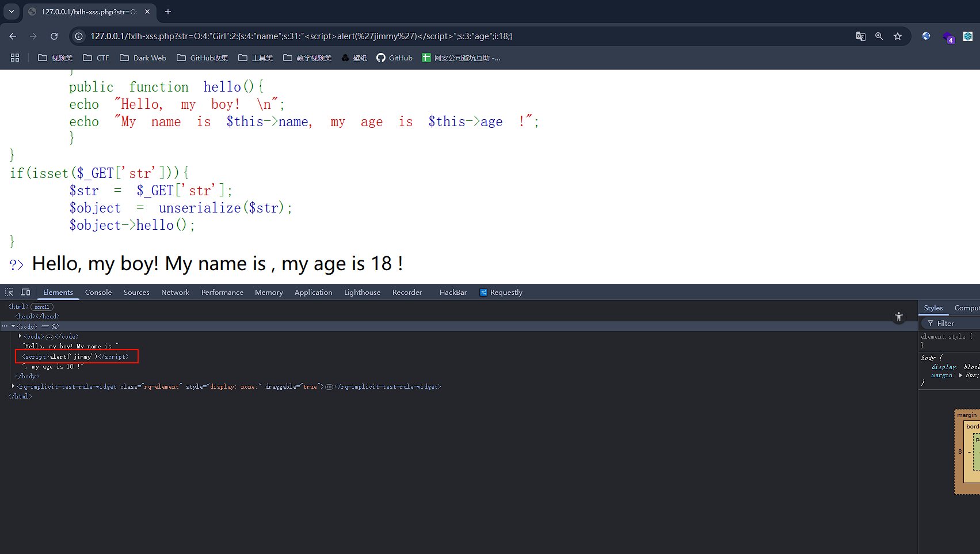Screen dimensions: 980x554
Task: Open the three-dots menu beside body node
Action: point(5,327)
